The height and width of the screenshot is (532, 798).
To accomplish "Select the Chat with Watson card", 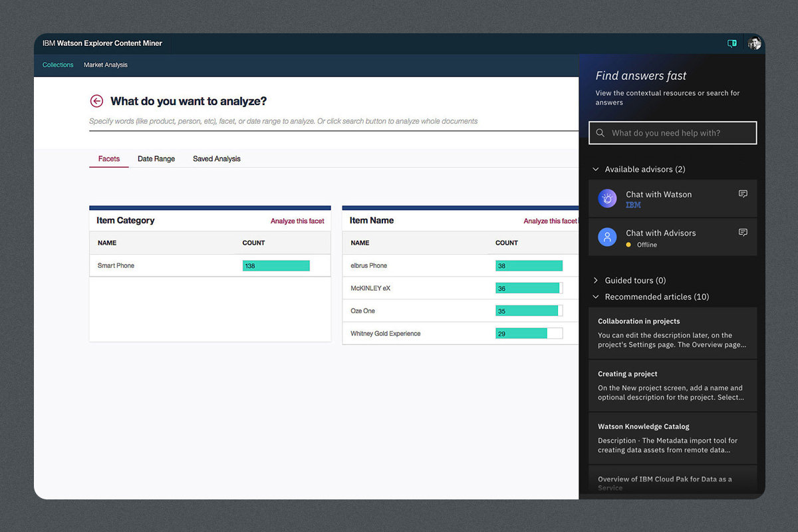I will [673, 198].
